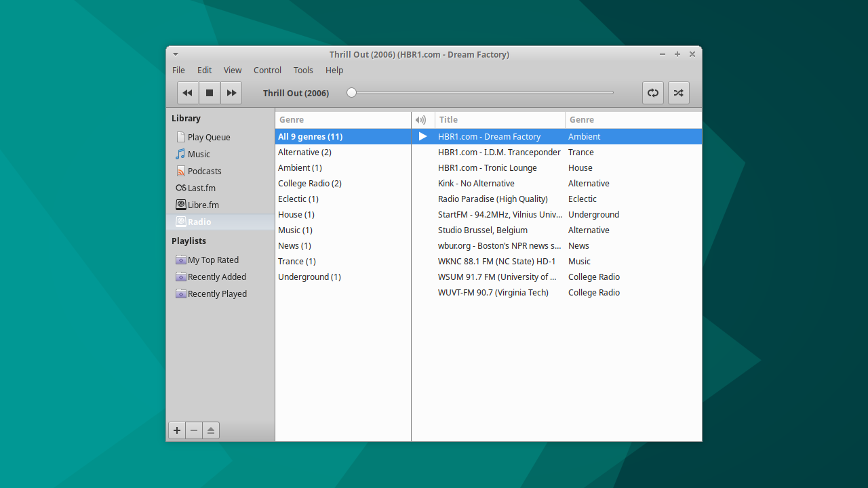Click the eject button in the sidebar toolbar
The image size is (868, 488).
(x=210, y=430)
